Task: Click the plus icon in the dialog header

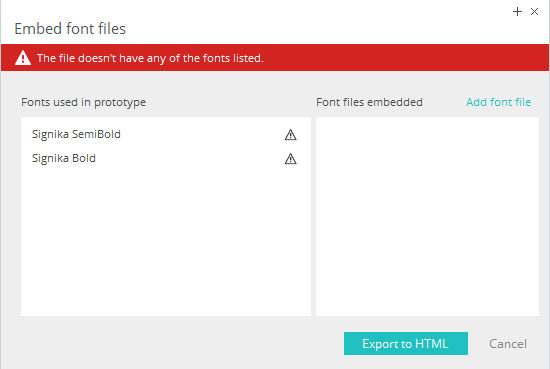Action: click(517, 12)
